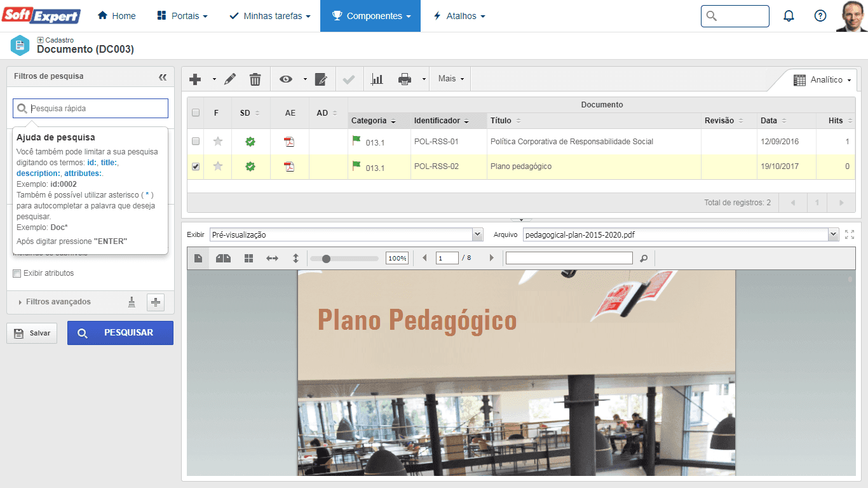Toggle favorite star for POL-RSS-01

[x=218, y=141]
